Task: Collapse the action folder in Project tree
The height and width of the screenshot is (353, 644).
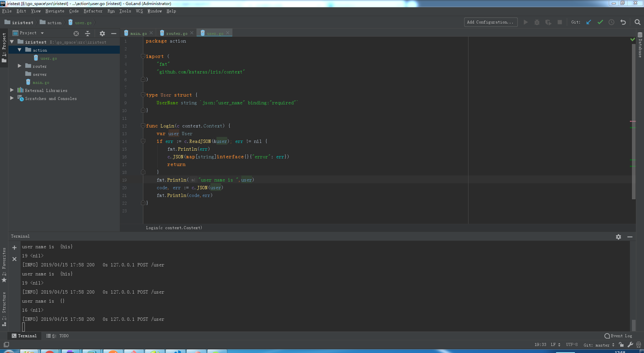Action: (19, 50)
